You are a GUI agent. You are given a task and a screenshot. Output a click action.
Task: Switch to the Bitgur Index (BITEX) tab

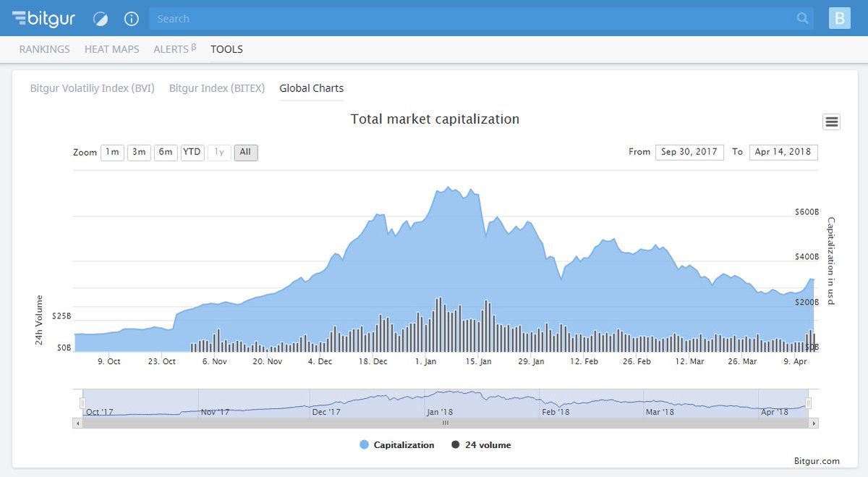(x=217, y=88)
